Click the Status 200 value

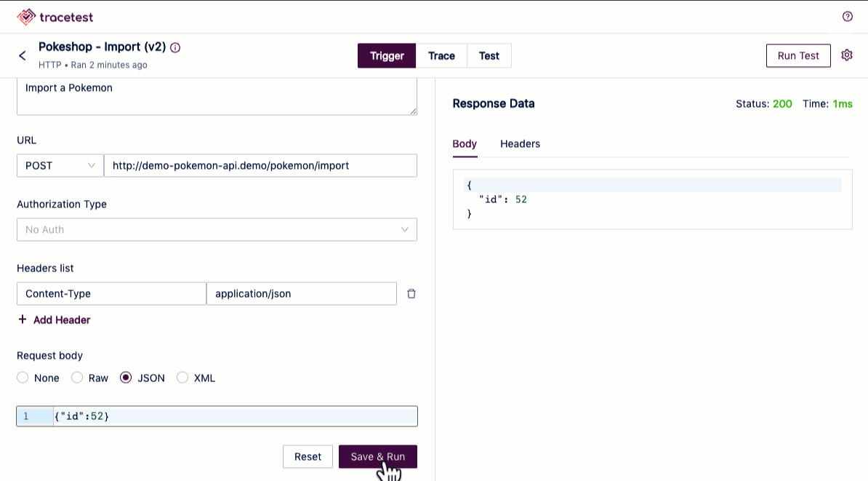(x=782, y=103)
